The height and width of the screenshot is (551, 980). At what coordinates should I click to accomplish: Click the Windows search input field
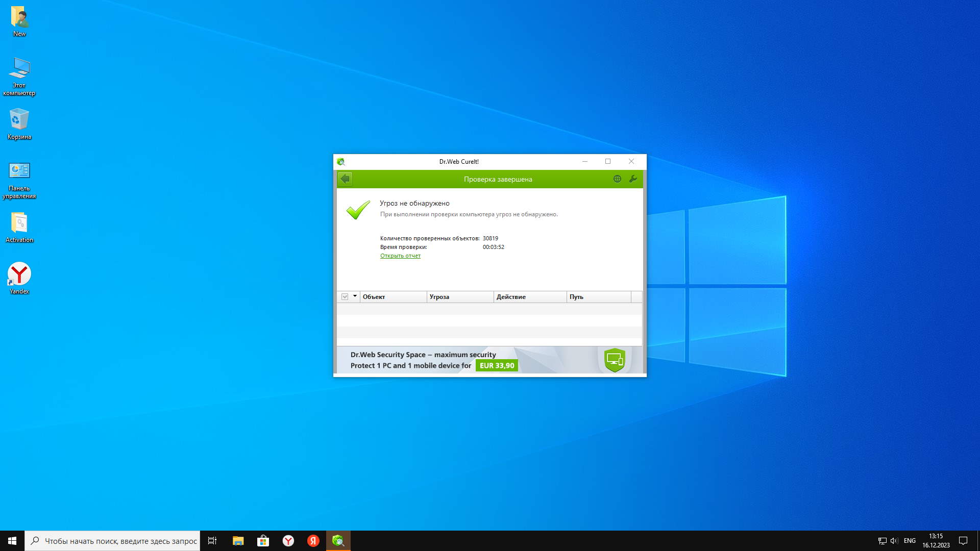pos(120,541)
